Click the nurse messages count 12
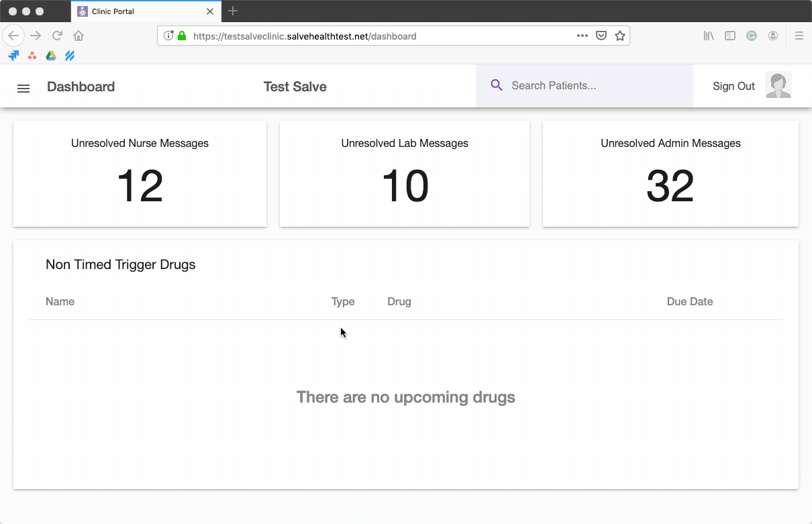 point(140,186)
